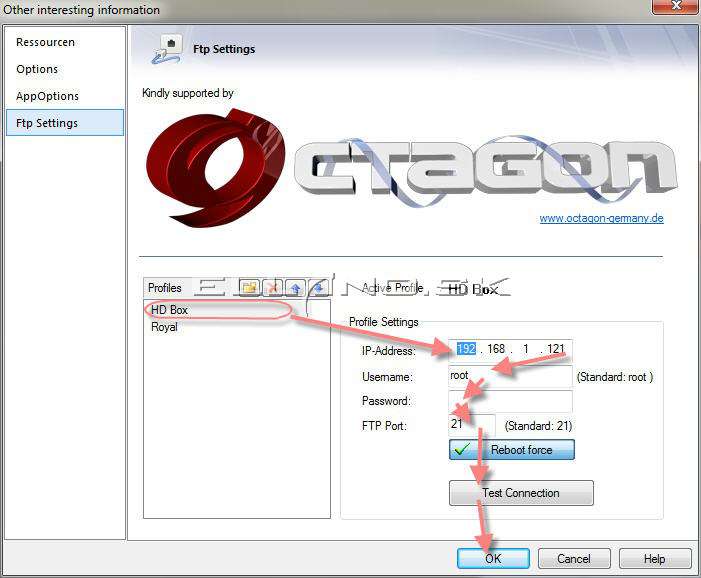The width and height of the screenshot is (701, 578).
Task: Select the Royal profile
Action: [x=164, y=327]
